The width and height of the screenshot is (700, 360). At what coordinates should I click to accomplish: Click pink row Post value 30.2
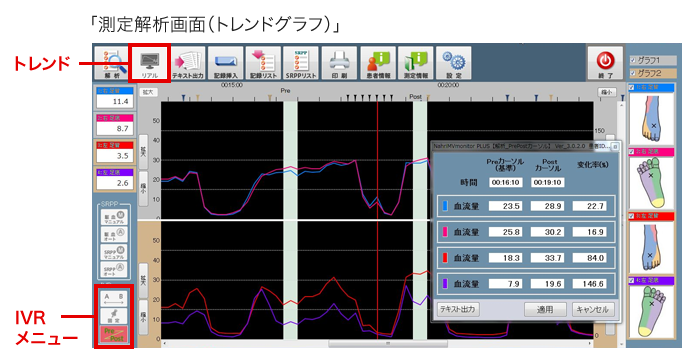click(x=547, y=232)
